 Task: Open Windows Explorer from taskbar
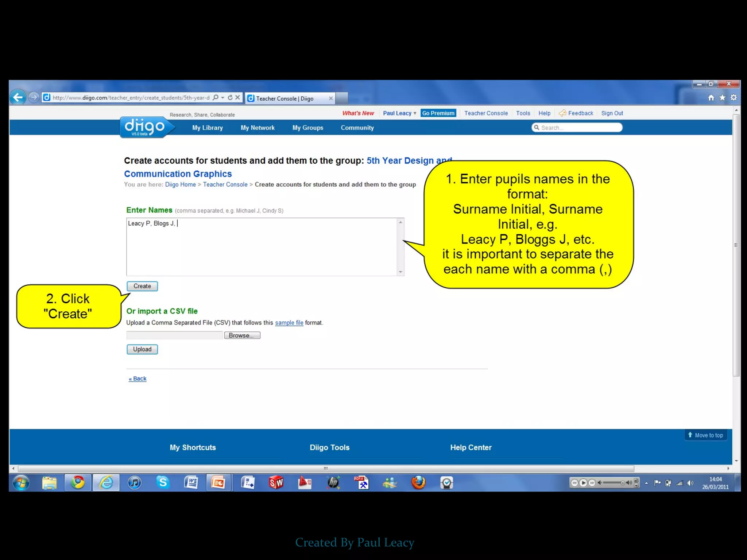tap(49, 483)
